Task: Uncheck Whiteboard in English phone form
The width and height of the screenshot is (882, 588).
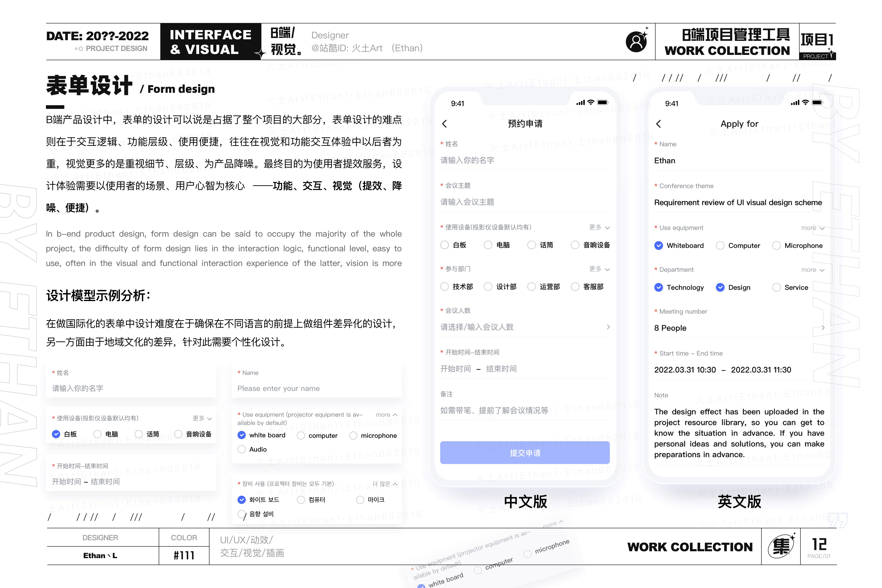Action: tap(659, 246)
